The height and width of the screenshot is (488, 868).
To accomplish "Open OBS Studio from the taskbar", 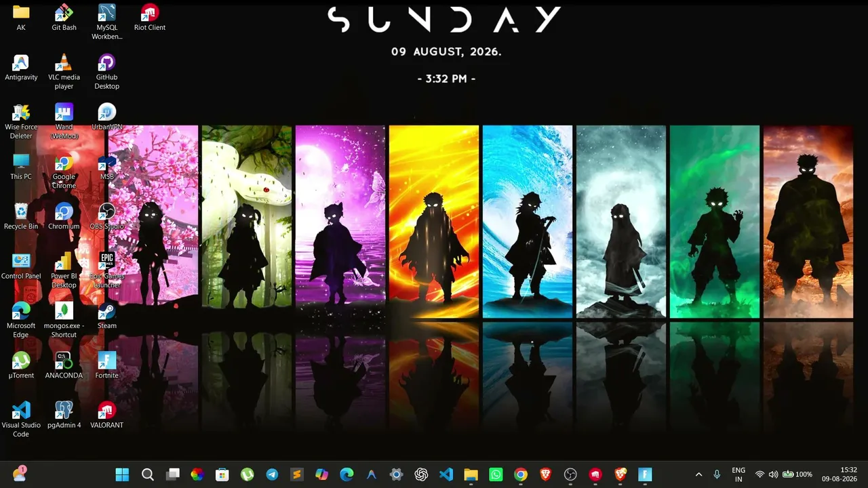I will click(x=570, y=474).
